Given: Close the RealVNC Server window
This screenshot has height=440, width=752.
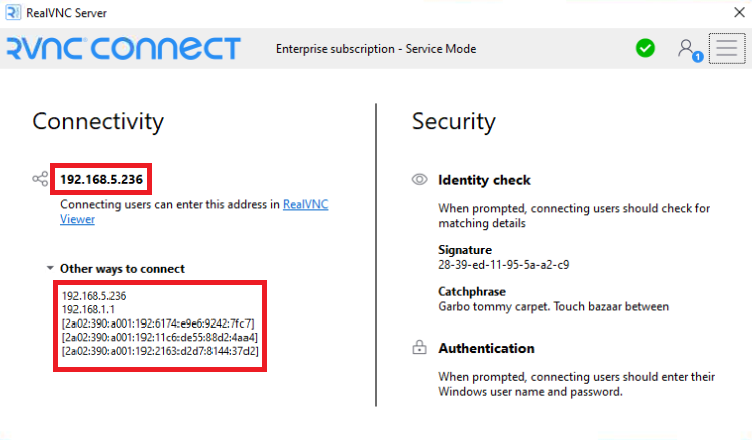Looking at the screenshot, I should coord(740,12).
